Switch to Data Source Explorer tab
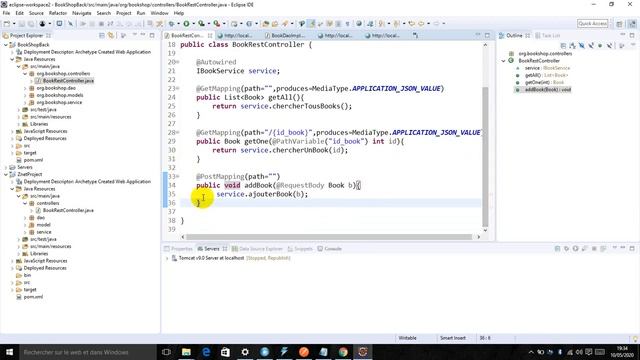The height and width of the screenshot is (360, 640). click(x=257, y=249)
